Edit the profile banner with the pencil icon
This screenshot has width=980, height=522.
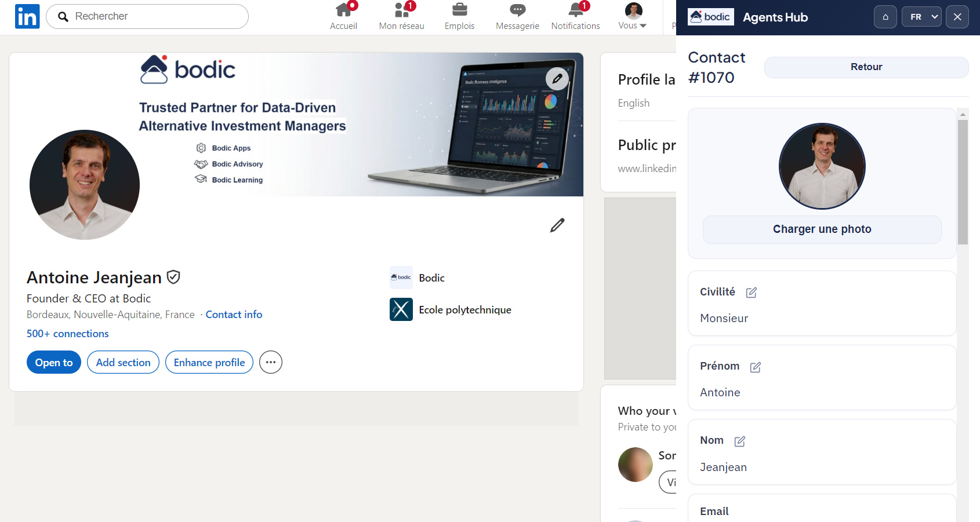pyautogui.click(x=557, y=78)
